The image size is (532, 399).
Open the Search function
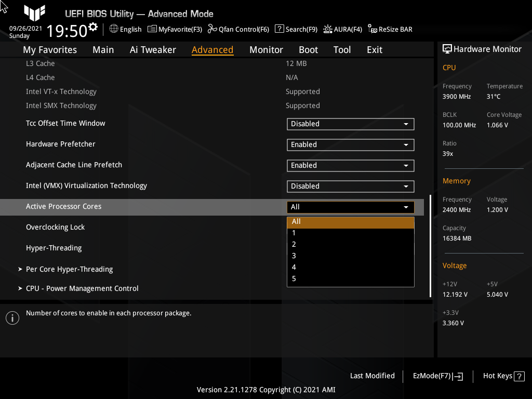click(296, 29)
